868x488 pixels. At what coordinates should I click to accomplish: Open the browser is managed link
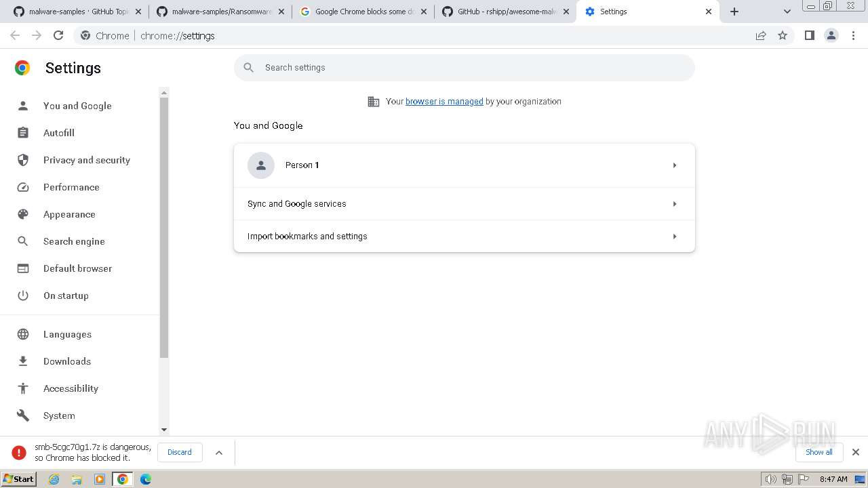click(x=444, y=102)
